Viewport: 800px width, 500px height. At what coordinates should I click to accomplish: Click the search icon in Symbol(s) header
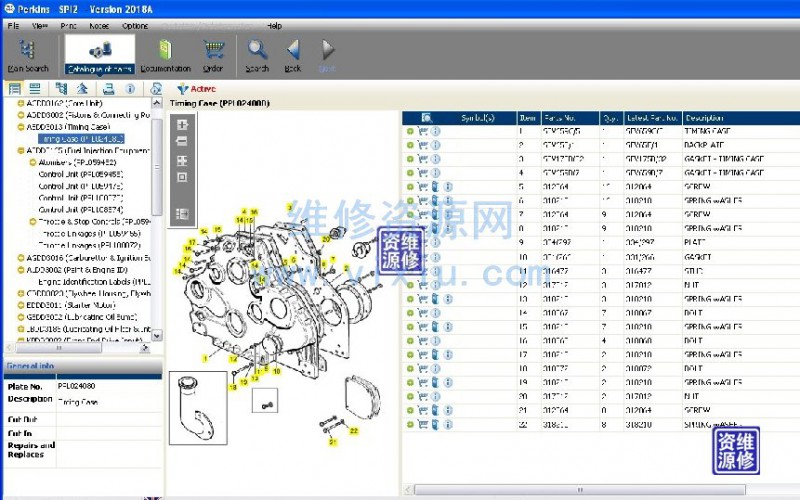click(x=427, y=118)
